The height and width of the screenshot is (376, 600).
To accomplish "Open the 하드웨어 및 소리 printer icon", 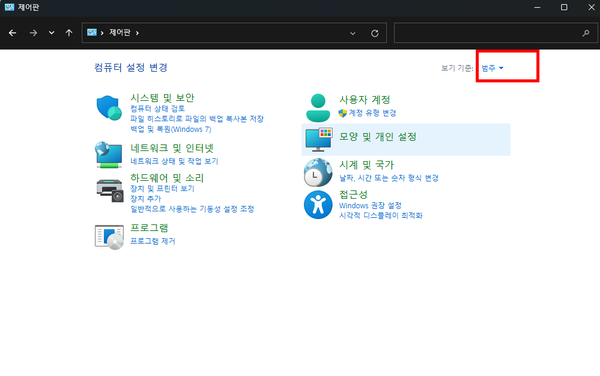I will pos(109,190).
